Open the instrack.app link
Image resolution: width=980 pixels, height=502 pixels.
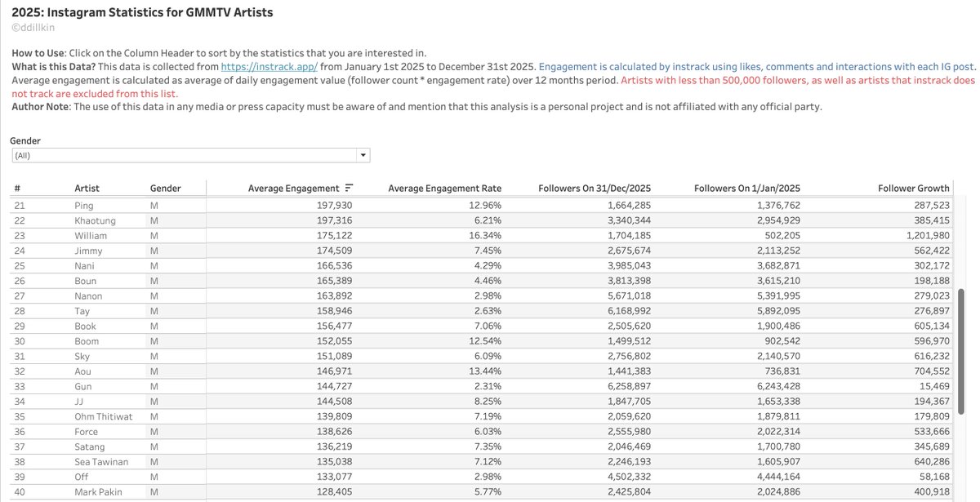click(269, 66)
